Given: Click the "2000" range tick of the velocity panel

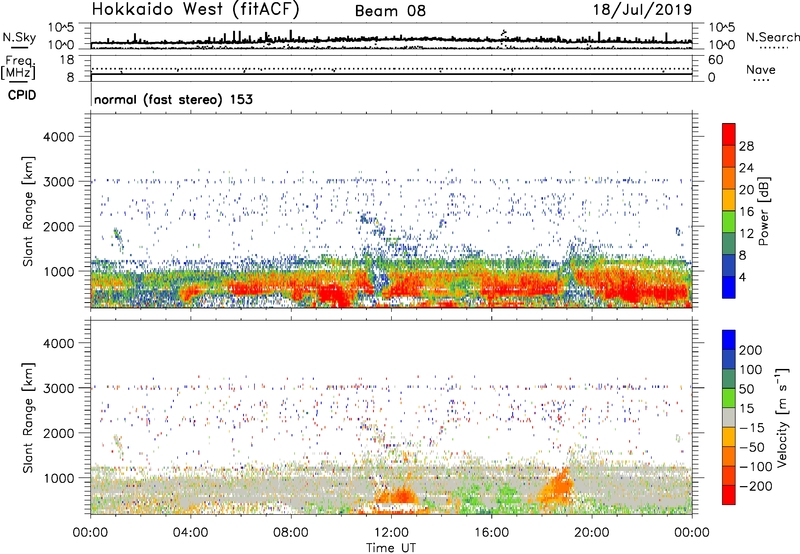Looking at the screenshot, I should click(x=58, y=433).
